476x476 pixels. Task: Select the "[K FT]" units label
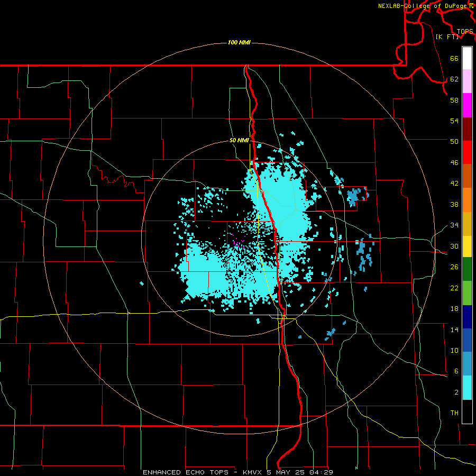447,36
